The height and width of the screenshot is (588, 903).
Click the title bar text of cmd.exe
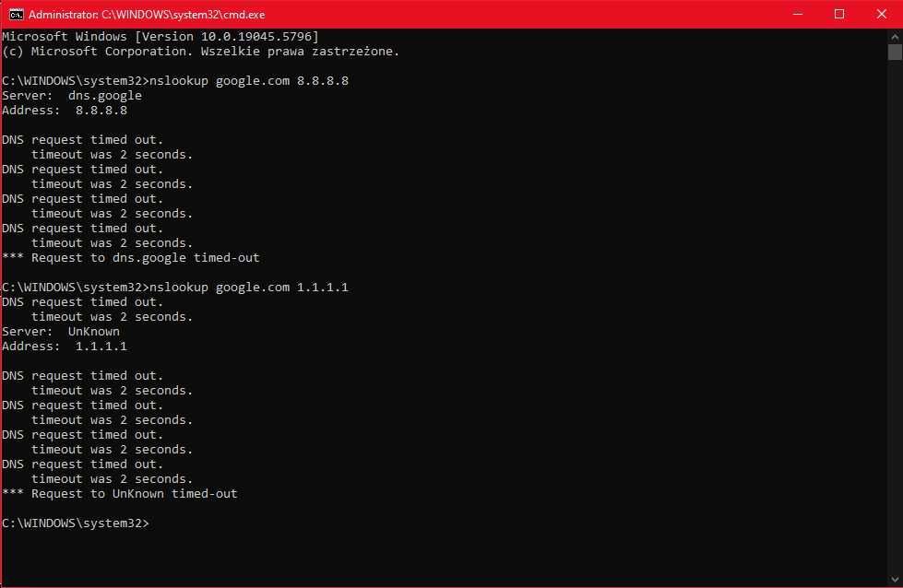[148, 14]
